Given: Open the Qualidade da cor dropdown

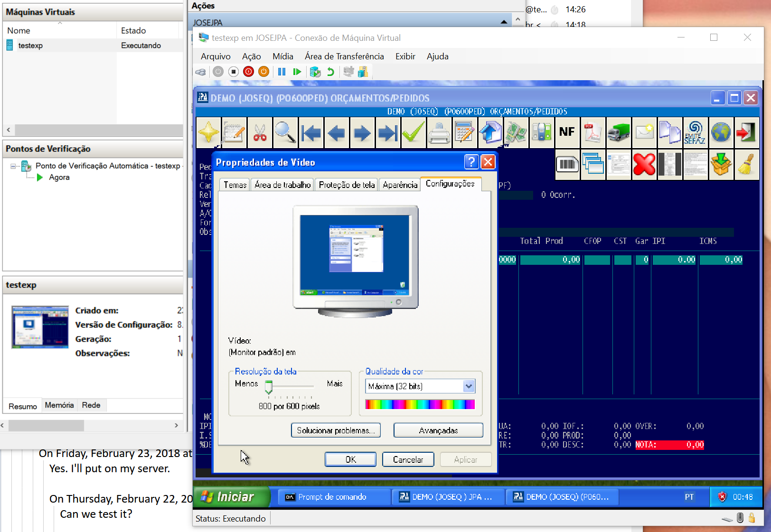Looking at the screenshot, I should click(469, 386).
